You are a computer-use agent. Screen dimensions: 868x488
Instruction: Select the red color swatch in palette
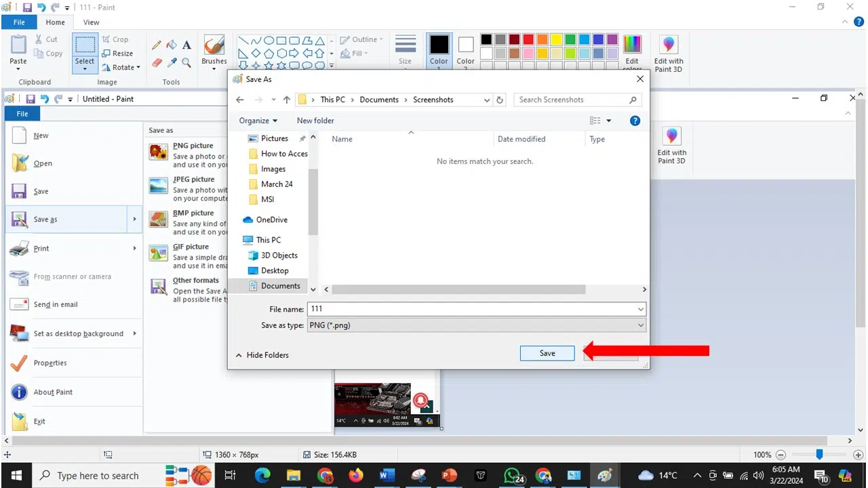[x=528, y=39]
